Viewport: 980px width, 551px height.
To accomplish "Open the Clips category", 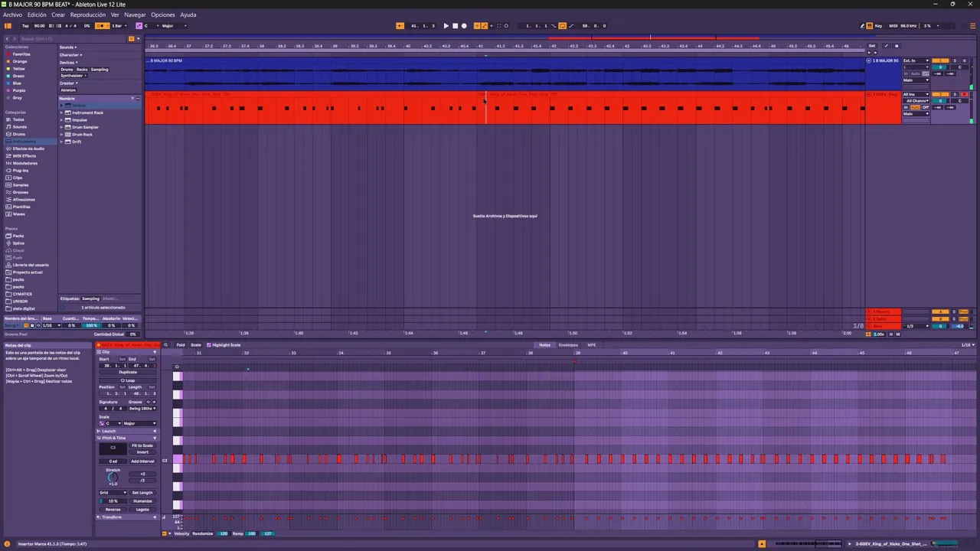I will tap(18, 178).
